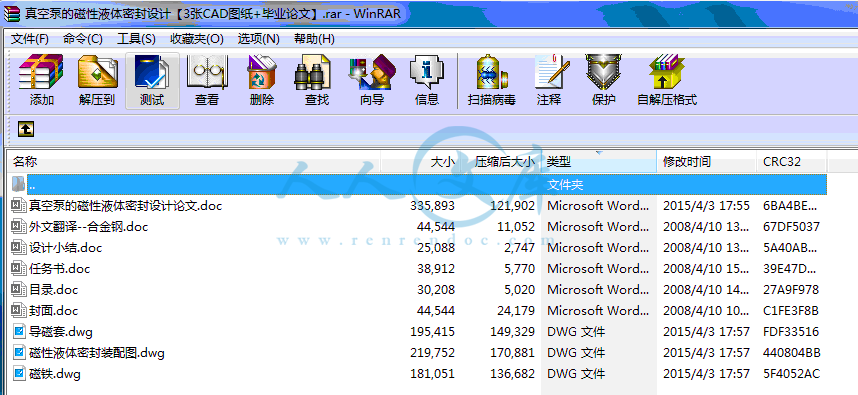Viewport: 858px width, 395px height.
Task: Click the size value 195,415
Action: pos(432,332)
